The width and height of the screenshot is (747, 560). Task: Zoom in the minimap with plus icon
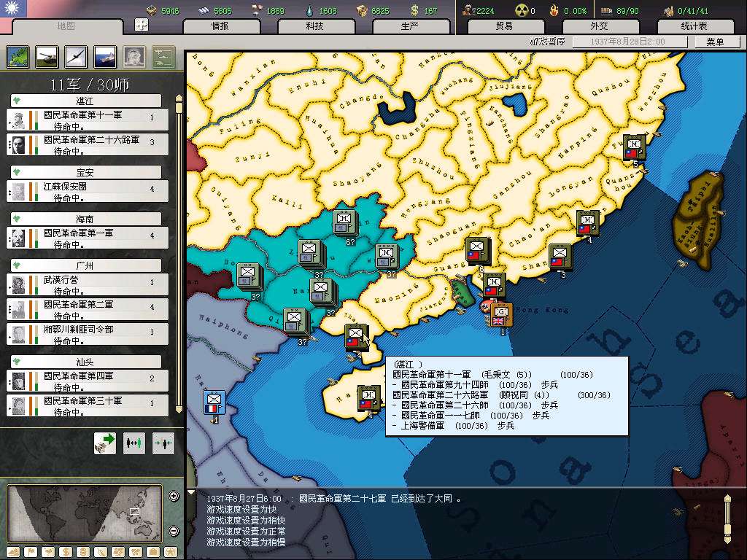click(174, 496)
